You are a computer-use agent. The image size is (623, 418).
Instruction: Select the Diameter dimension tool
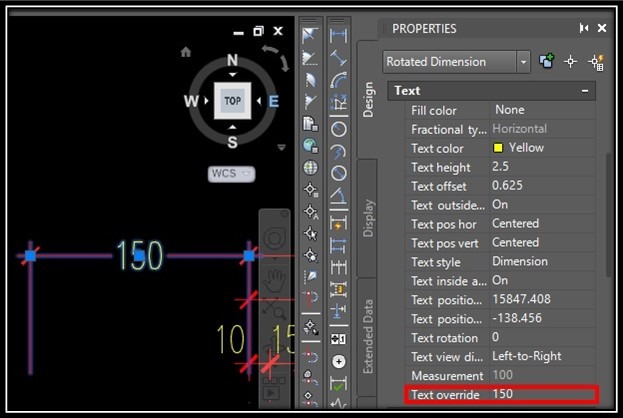tap(338, 173)
